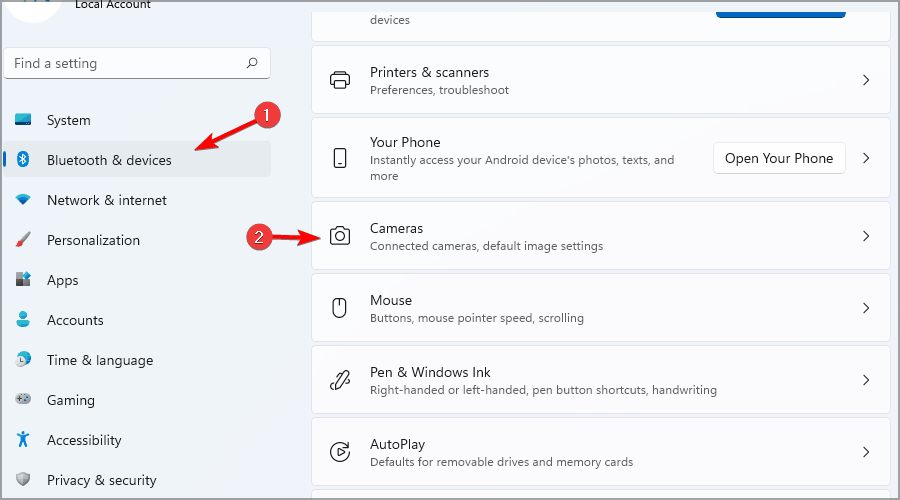
Task: Click the mouse icon
Action: [340, 308]
